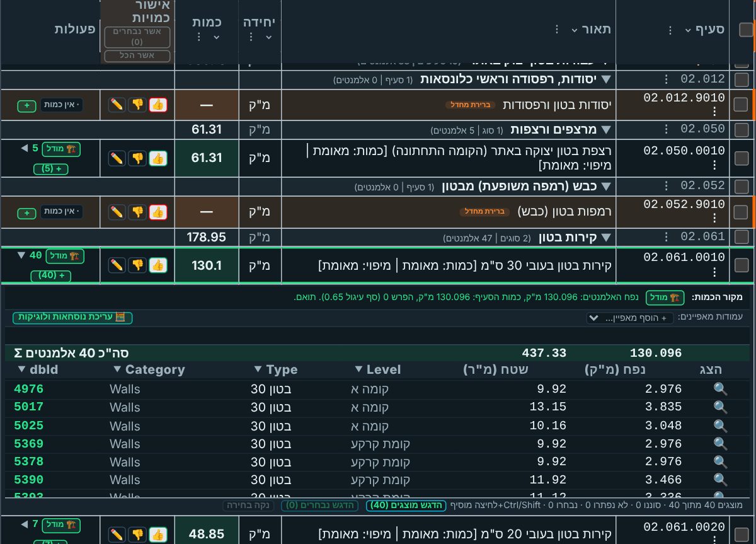
Task: Open element dbId 5378 link
Action: coord(28,462)
